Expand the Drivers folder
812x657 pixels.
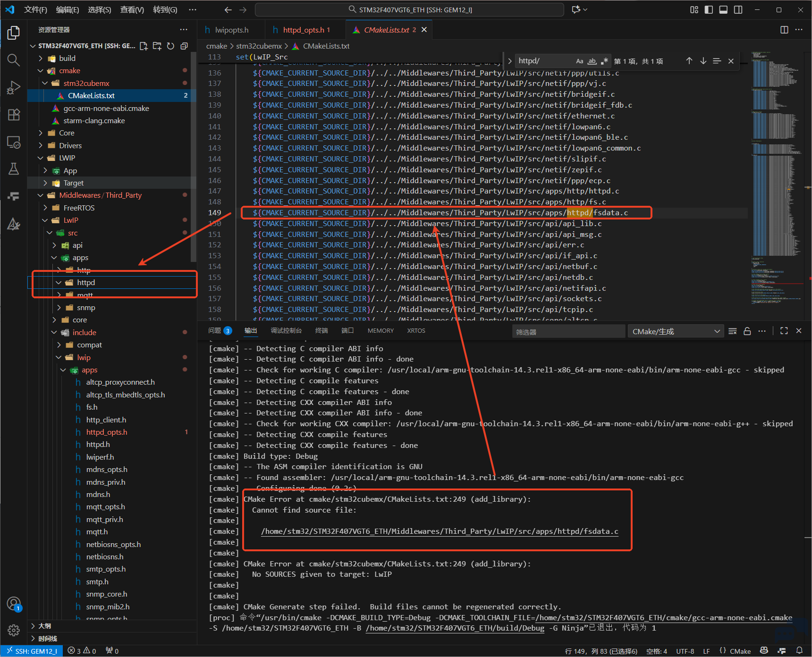70,145
